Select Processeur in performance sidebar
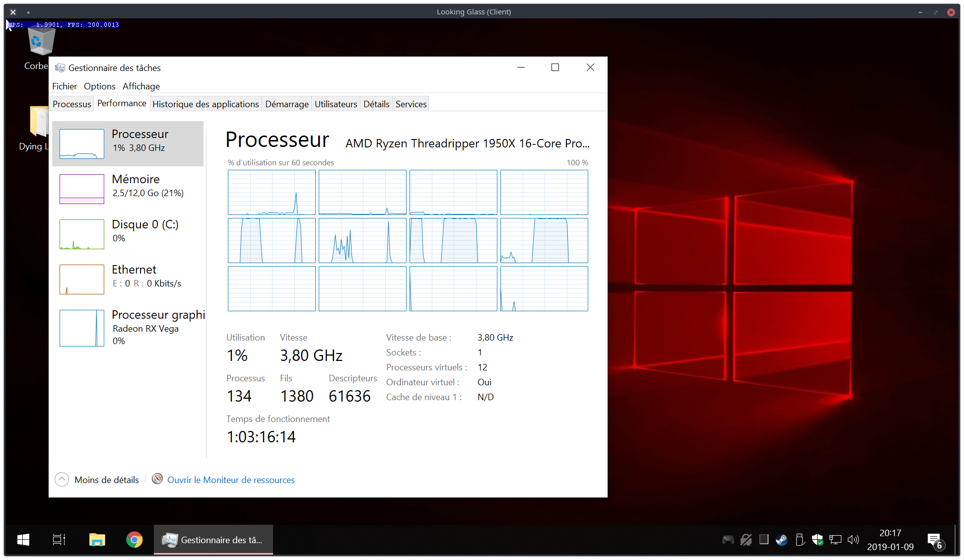 pyautogui.click(x=128, y=143)
